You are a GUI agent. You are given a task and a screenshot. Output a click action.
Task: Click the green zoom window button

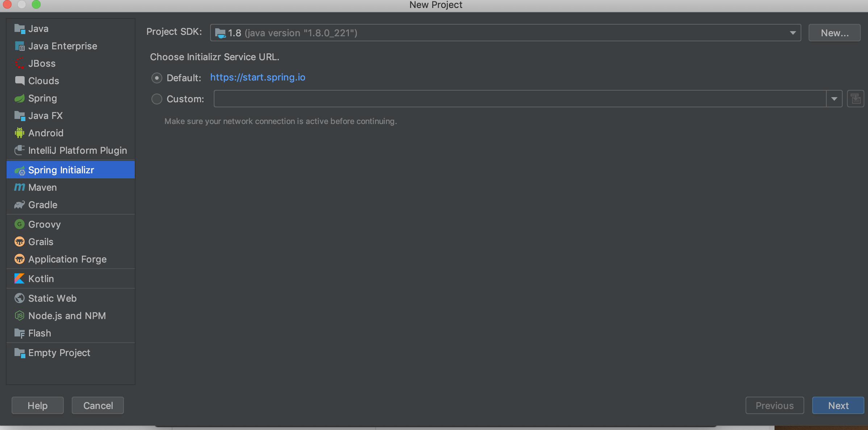point(36,4)
